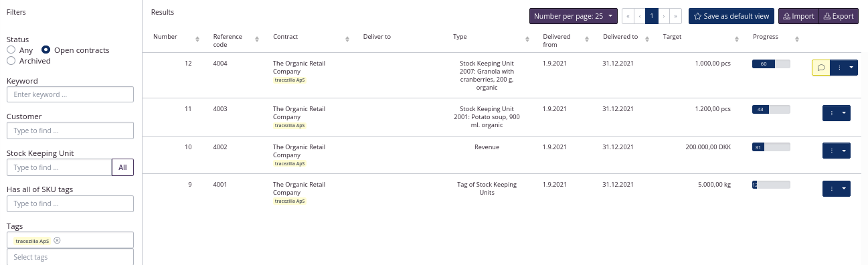Click the All button beside SKU field

tap(122, 167)
